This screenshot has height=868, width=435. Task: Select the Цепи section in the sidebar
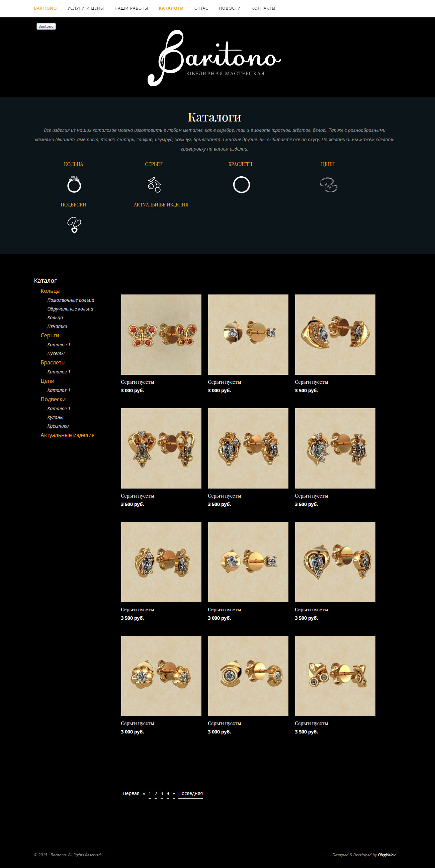[x=48, y=381]
